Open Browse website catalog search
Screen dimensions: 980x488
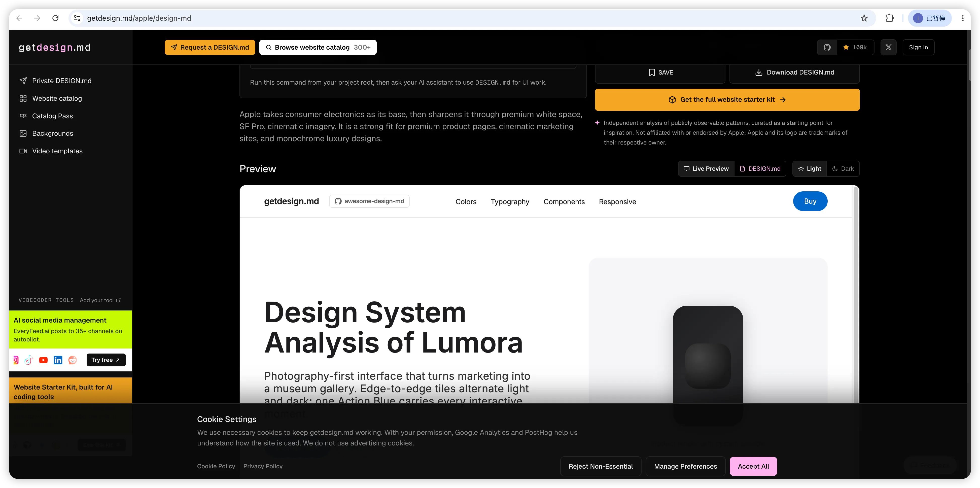[x=318, y=48]
